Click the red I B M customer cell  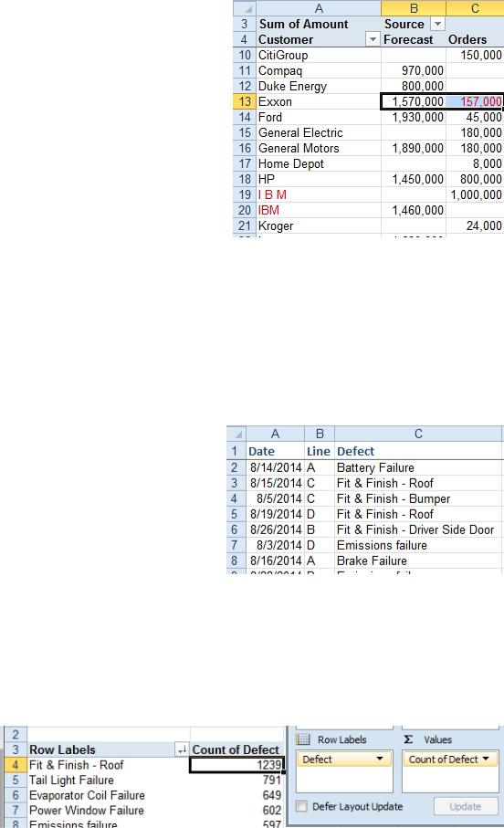[319, 194]
